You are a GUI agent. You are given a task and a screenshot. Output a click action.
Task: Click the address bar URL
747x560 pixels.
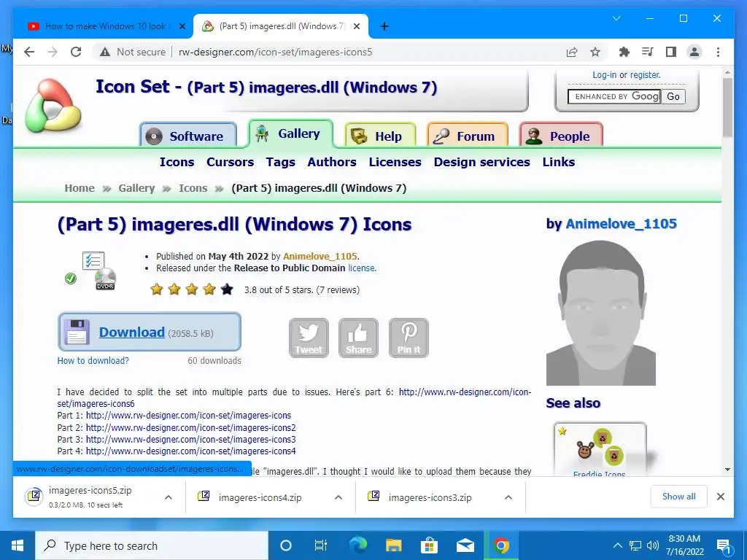[x=275, y=52]
